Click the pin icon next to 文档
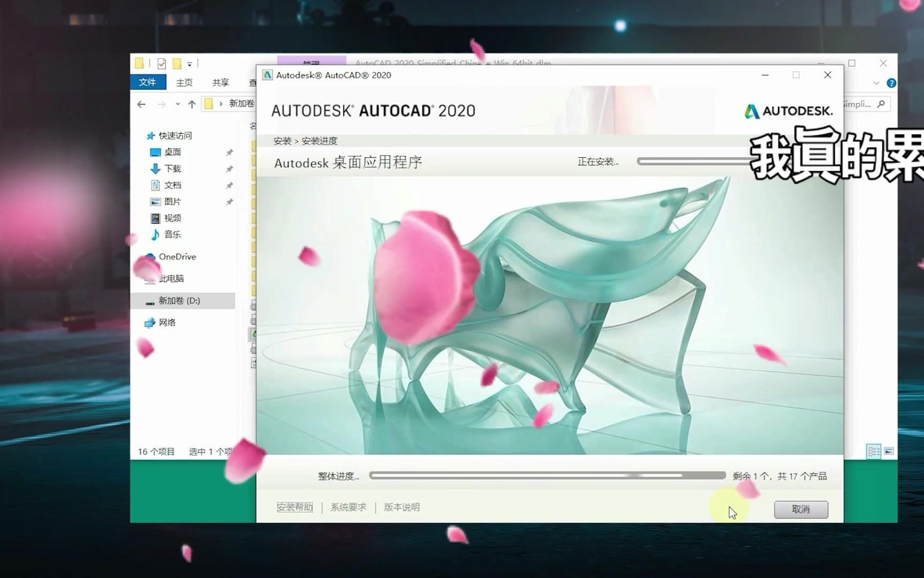This screenshot has height=578, width=924. point(229,185)
